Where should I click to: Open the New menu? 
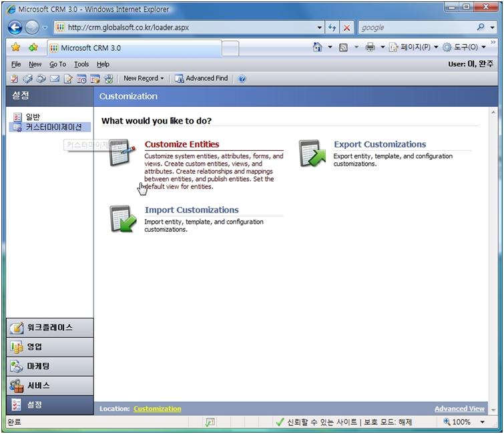tap(35, 64)
